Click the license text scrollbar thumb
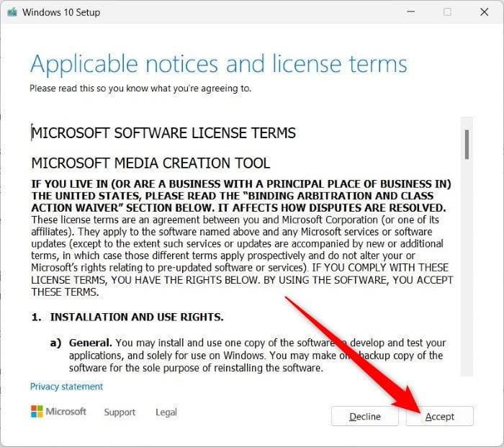 (x=467, y=144)
